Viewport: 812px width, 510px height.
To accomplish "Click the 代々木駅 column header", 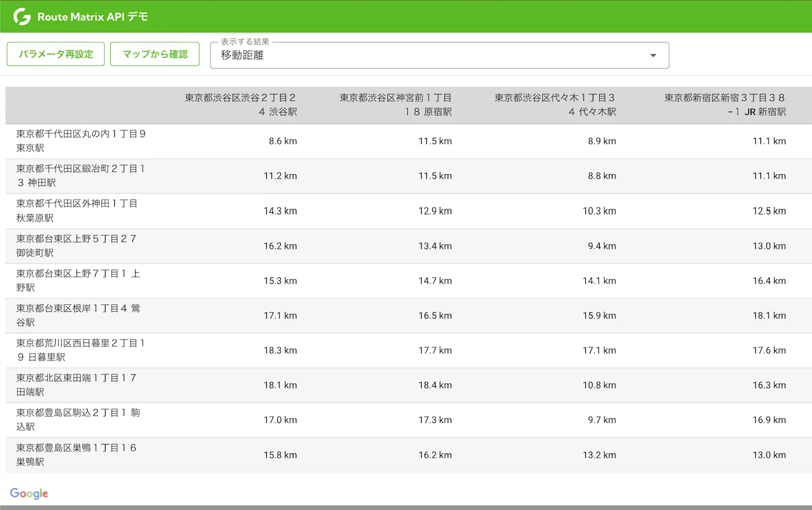I will 554,105.
